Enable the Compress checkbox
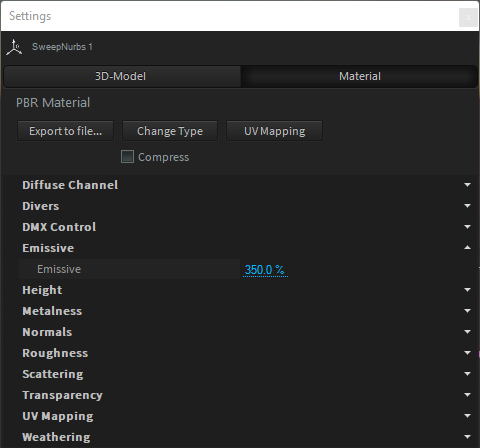Screen dimensions: 480x448 (127, 157)
